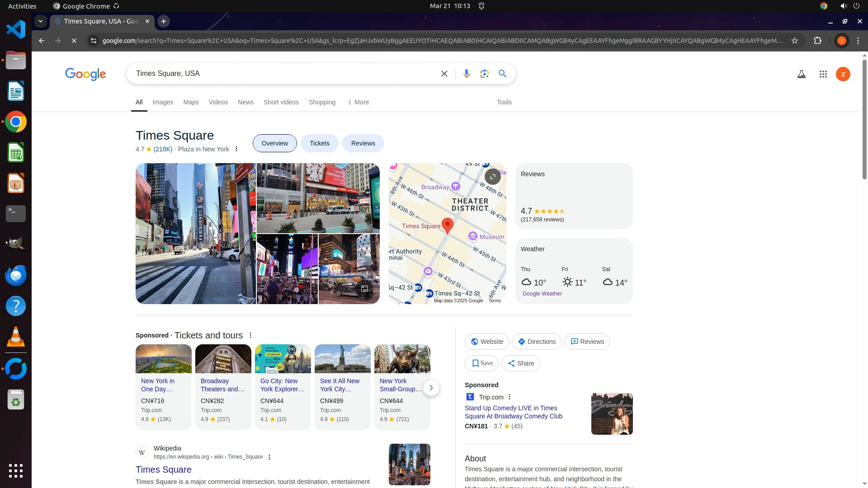Image resolution: width=868 pixels, height=488 pixels.
Task: Bookmark this page with the star icon
Action: tap(794, 41)
